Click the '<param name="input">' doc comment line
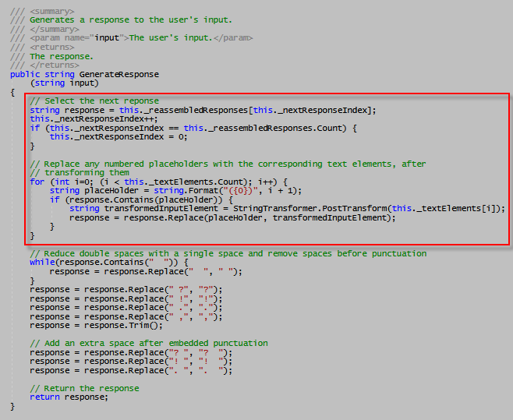 tap(132, 38)
